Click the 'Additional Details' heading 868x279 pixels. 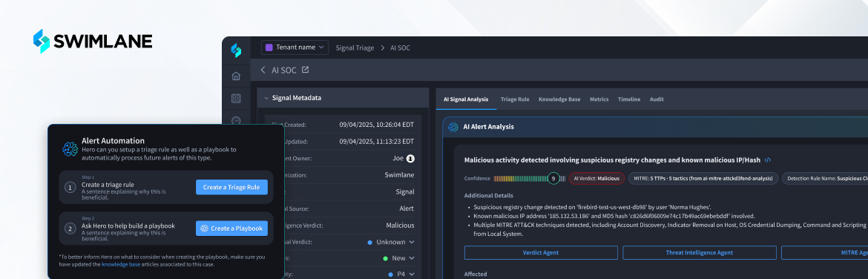point(488,195)
